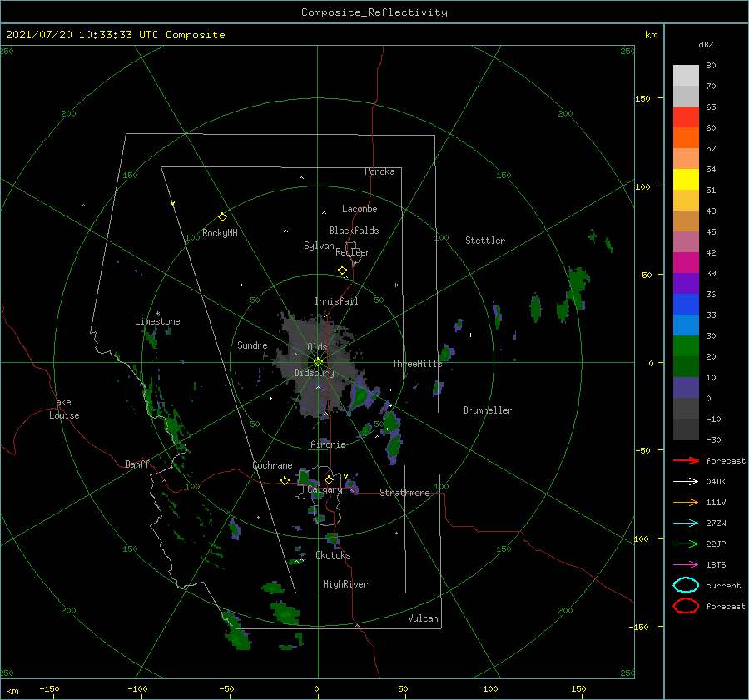This screenshot has height=700, width=749.
Task: Select the orange 57–60 dBZ color swatch
Action: [686, 137]
